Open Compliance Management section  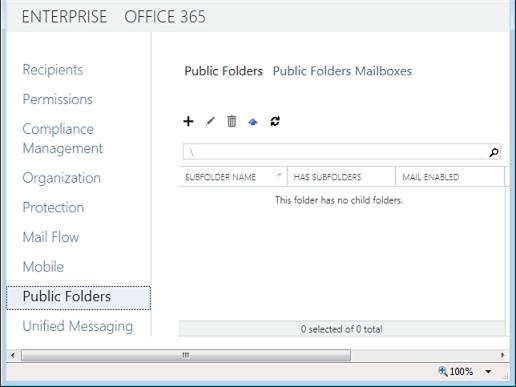pyautogui.click(x=63, y=139)
